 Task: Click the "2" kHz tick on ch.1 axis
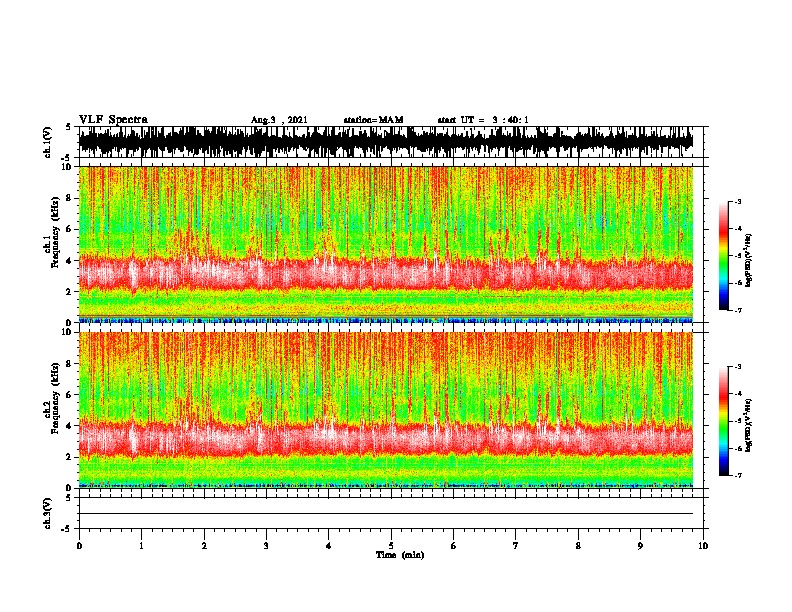tap(70, 292)
